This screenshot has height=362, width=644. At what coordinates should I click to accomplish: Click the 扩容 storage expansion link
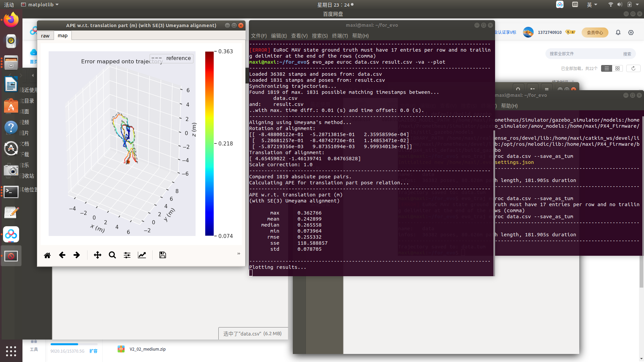click(93, 351)
